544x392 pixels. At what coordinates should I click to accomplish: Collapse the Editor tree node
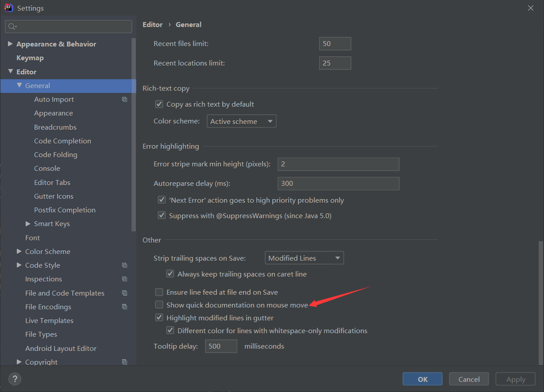[x=10, y=72]
